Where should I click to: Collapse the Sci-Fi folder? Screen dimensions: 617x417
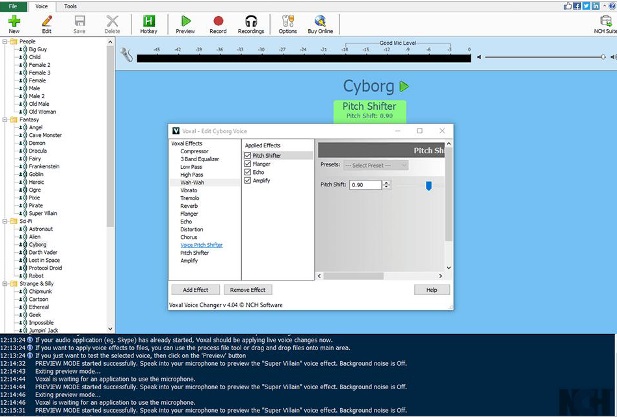pos(5,221)
